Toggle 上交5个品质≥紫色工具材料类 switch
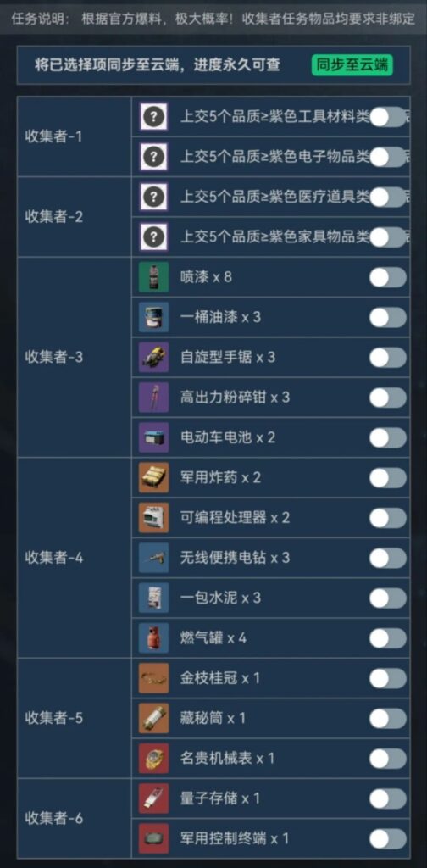The width and height of the screenshot is (427, 868). coord(388,117)
